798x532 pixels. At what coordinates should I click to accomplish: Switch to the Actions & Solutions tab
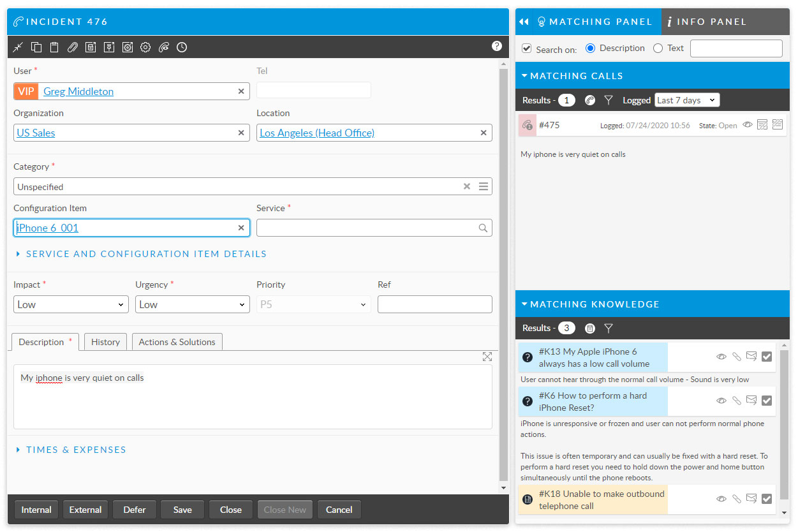pos(177,341)
